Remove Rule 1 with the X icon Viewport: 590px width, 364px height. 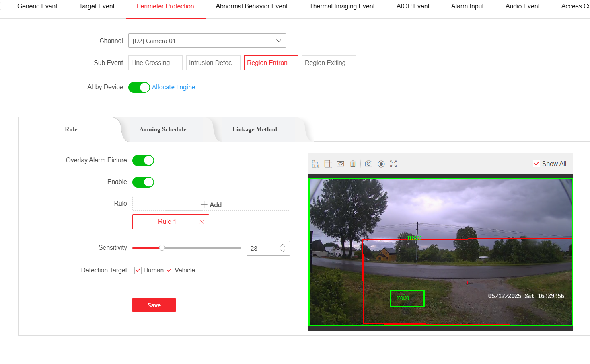(201, 222)
